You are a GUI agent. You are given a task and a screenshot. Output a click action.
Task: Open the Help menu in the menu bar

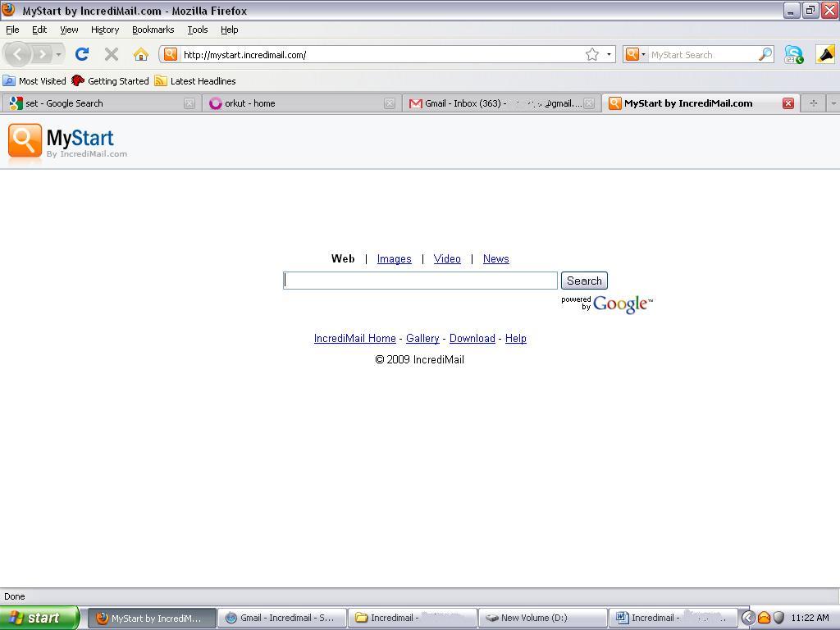(x=230, y=30)
